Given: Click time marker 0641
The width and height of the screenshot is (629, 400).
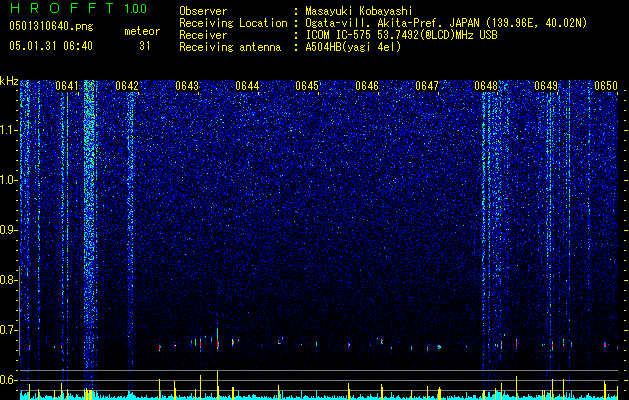Looking at the screenshot, I should (67, 86).
